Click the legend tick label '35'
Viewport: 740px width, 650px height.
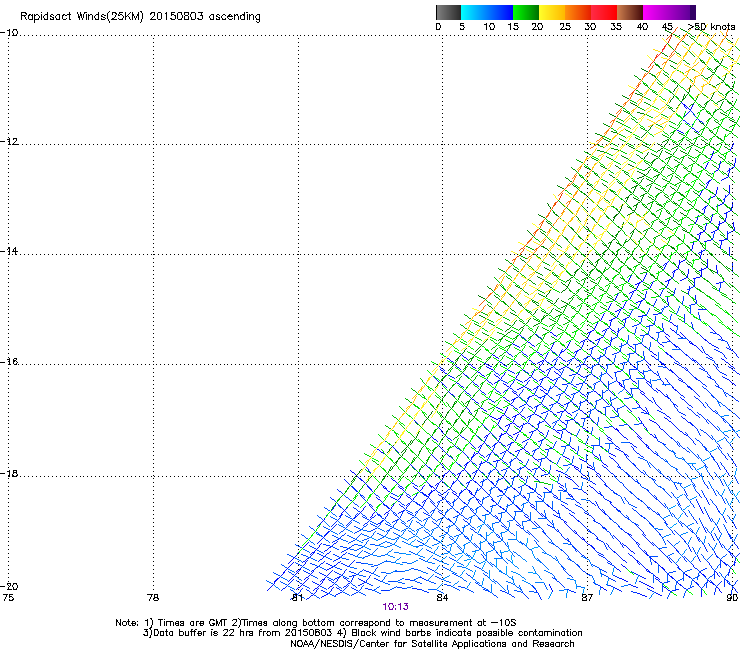pyautogui.click(x=616, y=27)
